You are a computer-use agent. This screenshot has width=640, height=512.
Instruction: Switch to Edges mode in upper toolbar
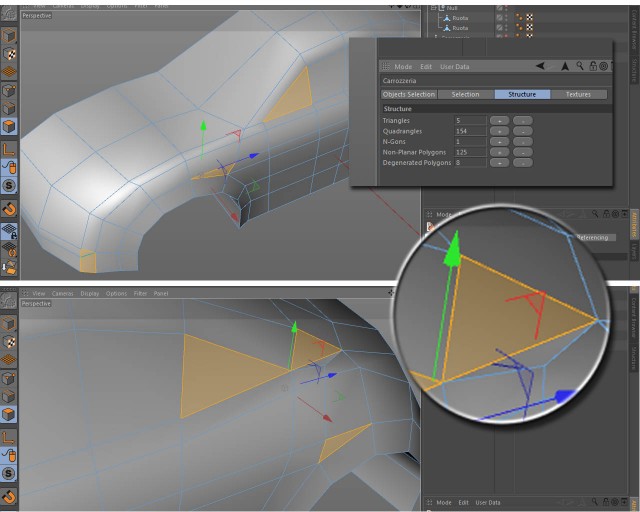click(x=9, y=108)
